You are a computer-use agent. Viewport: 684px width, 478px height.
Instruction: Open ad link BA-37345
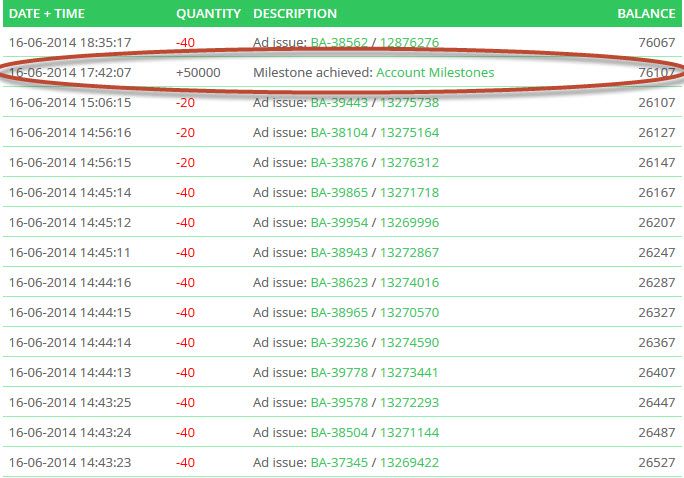[x=339, y=463]
